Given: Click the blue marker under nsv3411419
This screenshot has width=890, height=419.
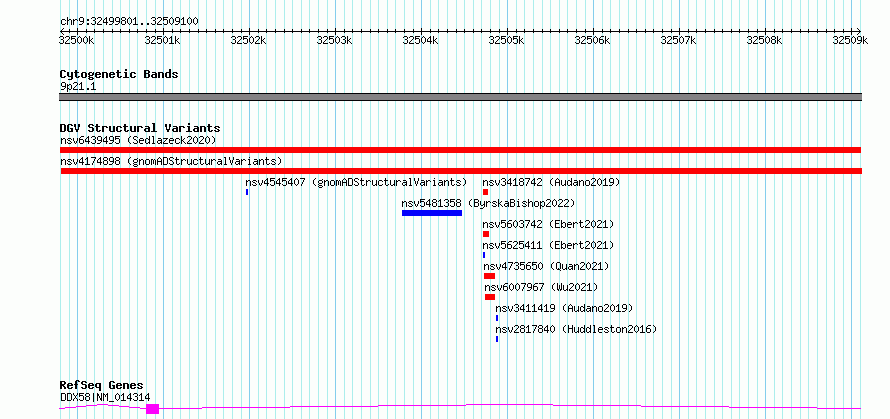Looking at the screenshot, I should (x=497, y=318).
